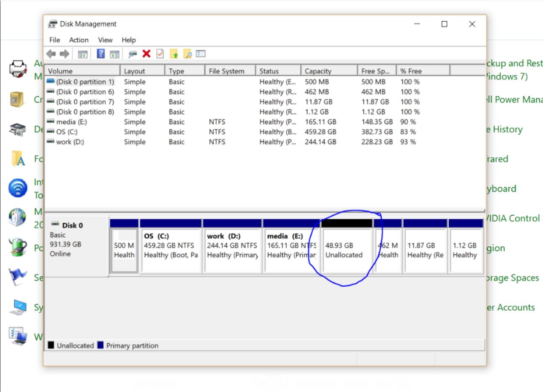543x392 pixels.
Task: Sort by the Volume column header
Action: pos(83,71)
